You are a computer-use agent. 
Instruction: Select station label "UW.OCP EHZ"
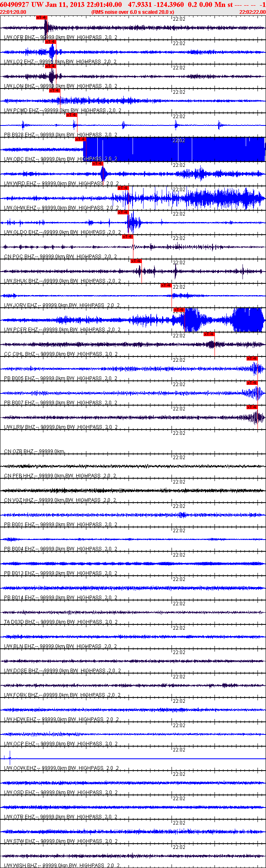pyautogui.click(x=19, y=744)
